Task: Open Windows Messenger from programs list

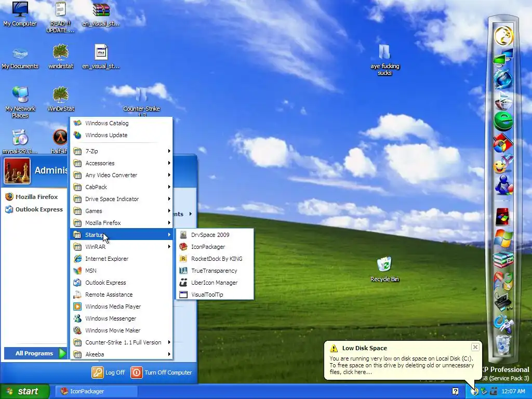Action: pyautogui.click(x=122, y=318)
